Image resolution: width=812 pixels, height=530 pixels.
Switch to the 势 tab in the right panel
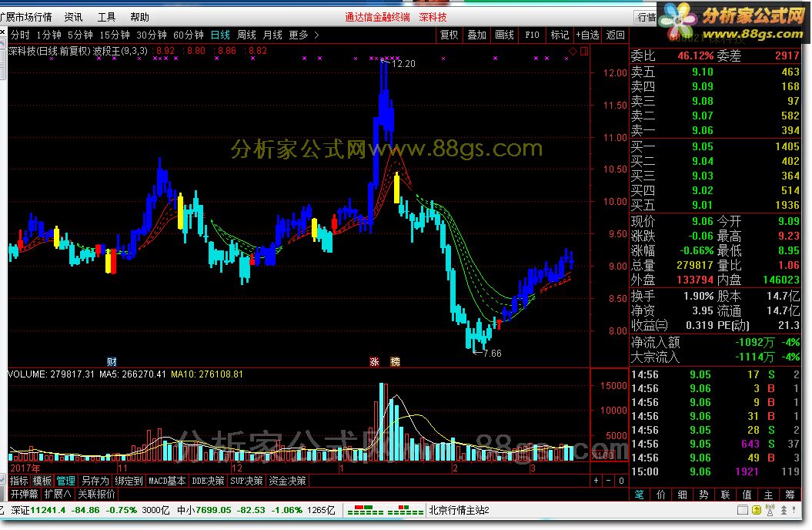point(703,495)
